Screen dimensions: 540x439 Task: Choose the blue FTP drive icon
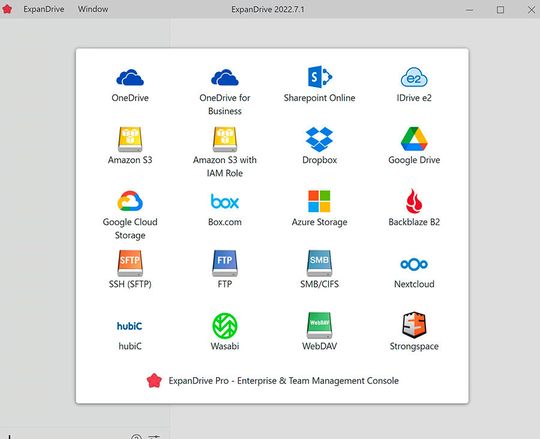[x=225, y=263]
